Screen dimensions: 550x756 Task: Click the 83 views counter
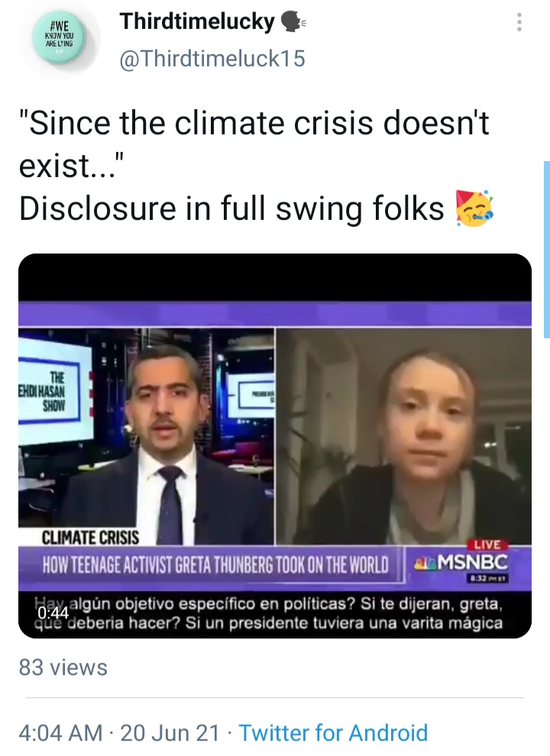pos(63,667)
